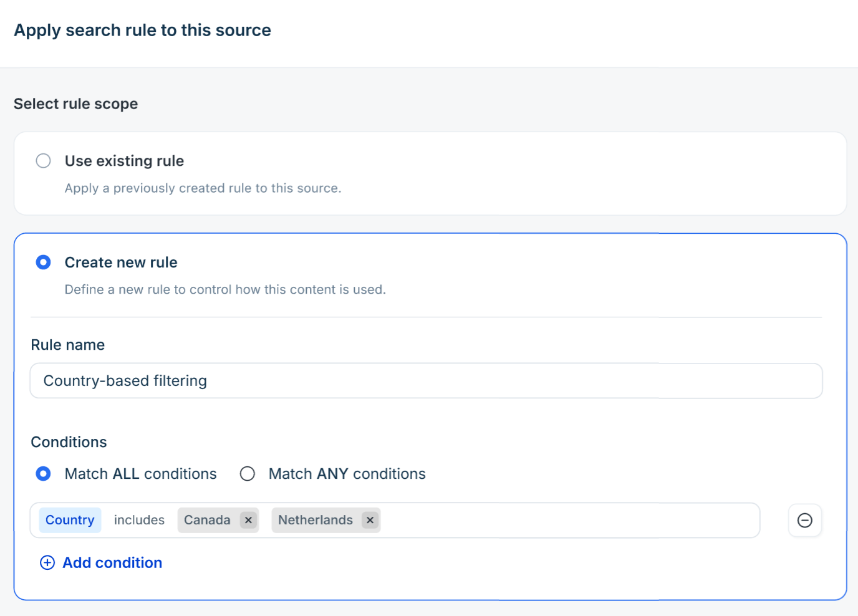Select the Use existing rule option

click(x=43, y=161)
